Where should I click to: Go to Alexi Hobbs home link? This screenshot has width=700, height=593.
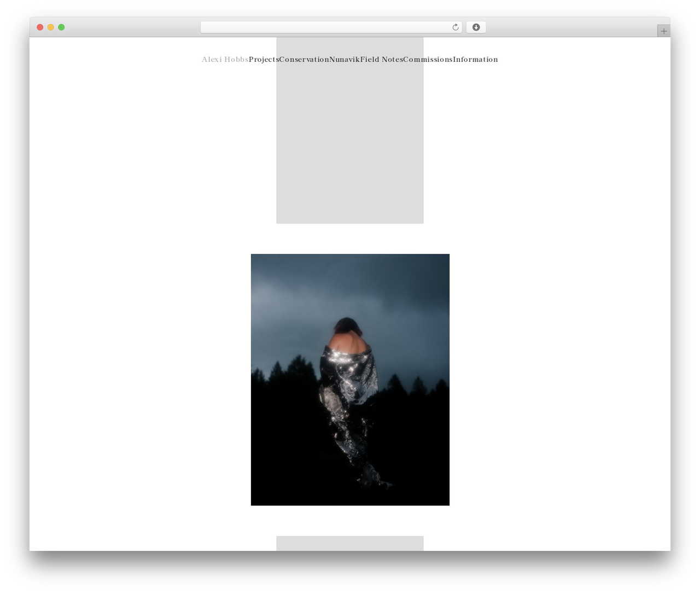tap(225, 60)
